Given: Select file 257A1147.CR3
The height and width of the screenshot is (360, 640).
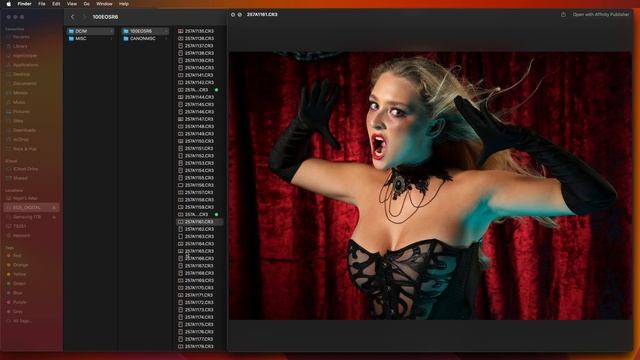Looking at the screenshot, I should pos(200,119).
